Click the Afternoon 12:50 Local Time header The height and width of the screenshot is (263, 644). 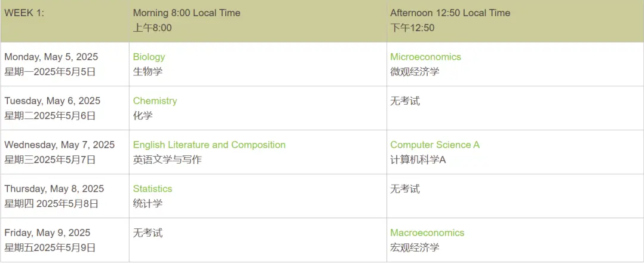click(515, 21)
